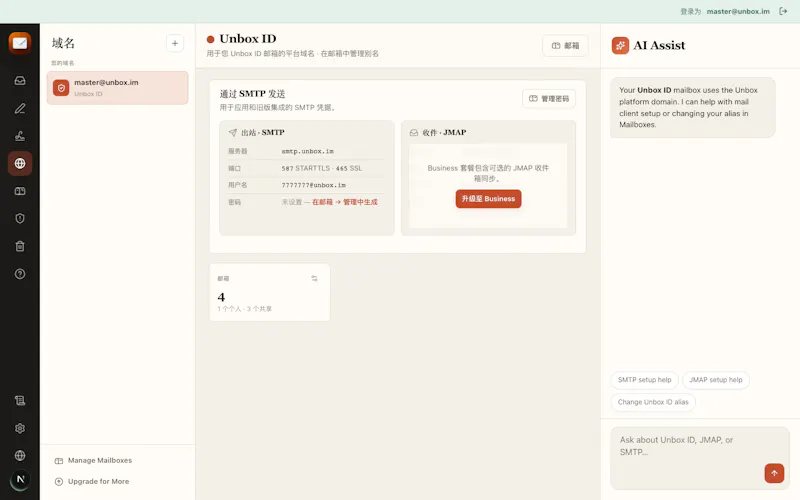Click the 通过 SMTP 发送 heading

(253, 94)
